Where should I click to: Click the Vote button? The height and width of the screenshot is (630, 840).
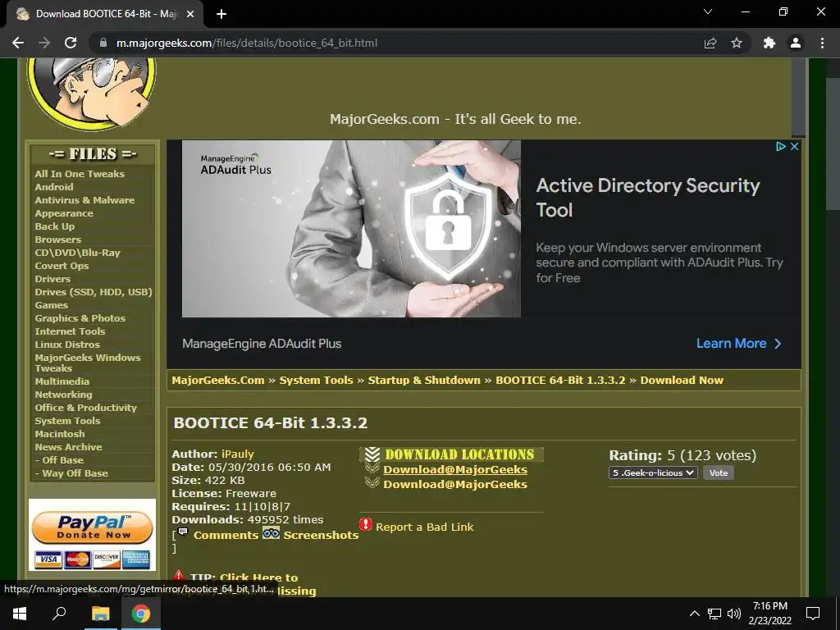719,472
